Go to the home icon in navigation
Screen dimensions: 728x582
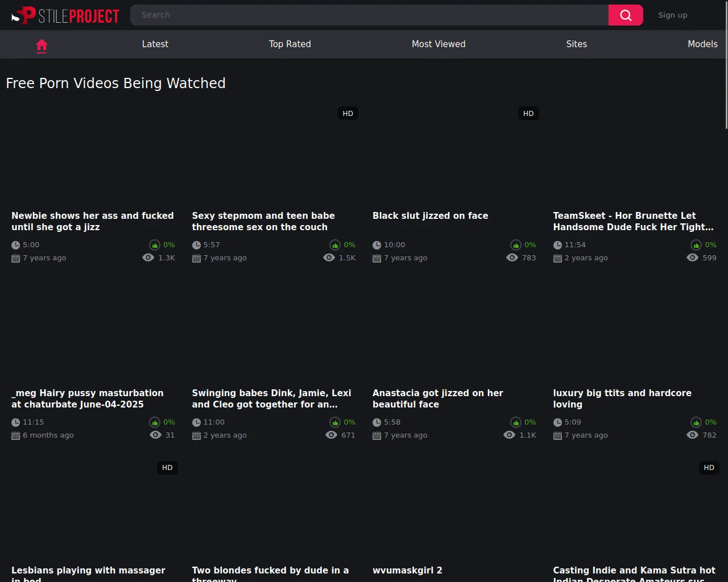click(x=42, y=45)
